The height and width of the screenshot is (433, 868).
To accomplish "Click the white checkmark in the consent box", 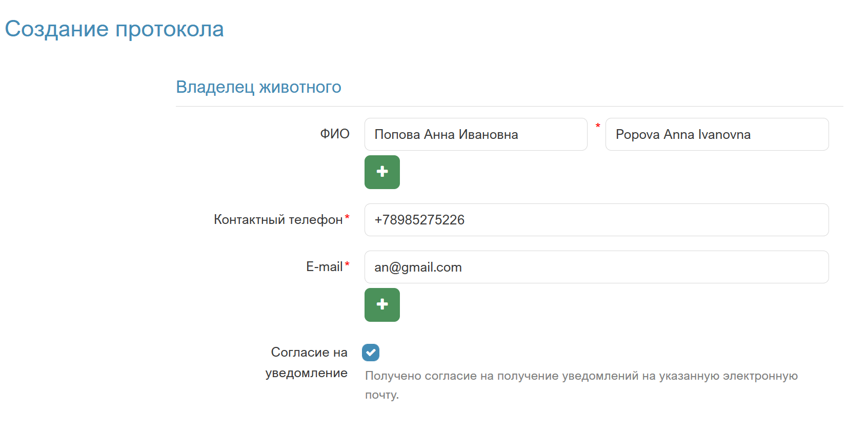I will click(371, 353).
